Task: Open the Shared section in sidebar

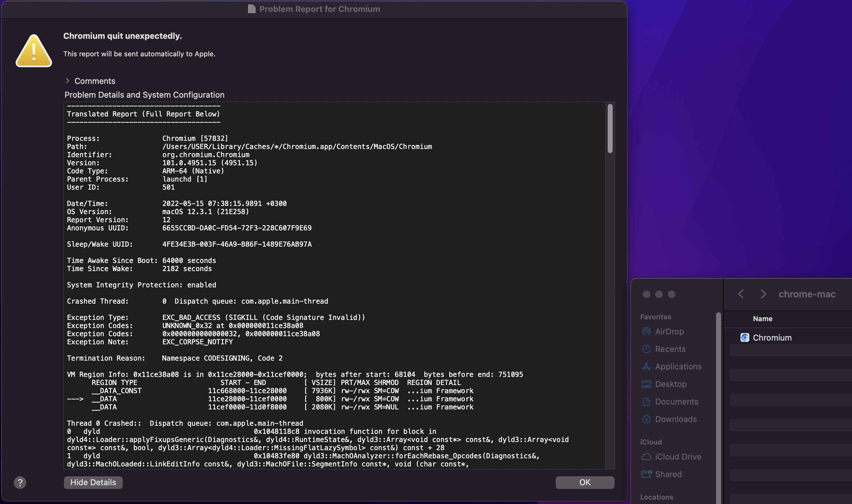Action: pyautogui.click(x=668, y=474)
